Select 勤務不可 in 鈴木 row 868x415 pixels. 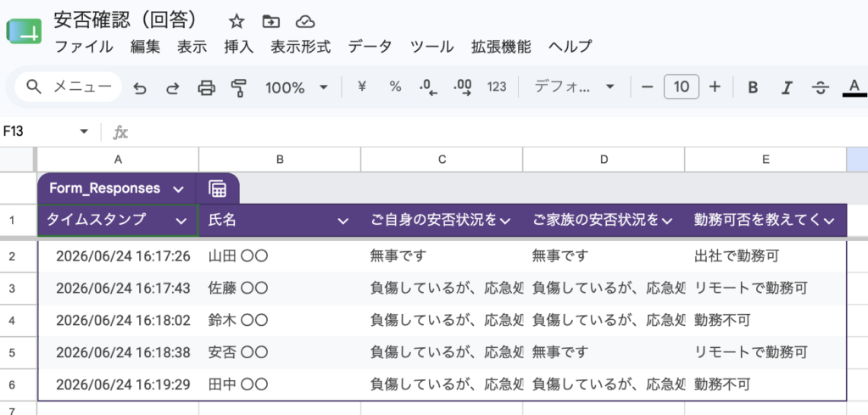click(x=765, y=320)
